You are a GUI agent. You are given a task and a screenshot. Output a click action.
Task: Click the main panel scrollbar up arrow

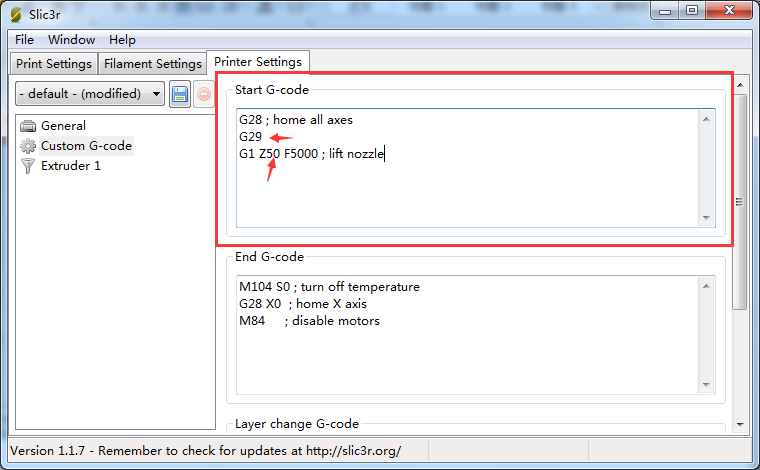point(740,85)
